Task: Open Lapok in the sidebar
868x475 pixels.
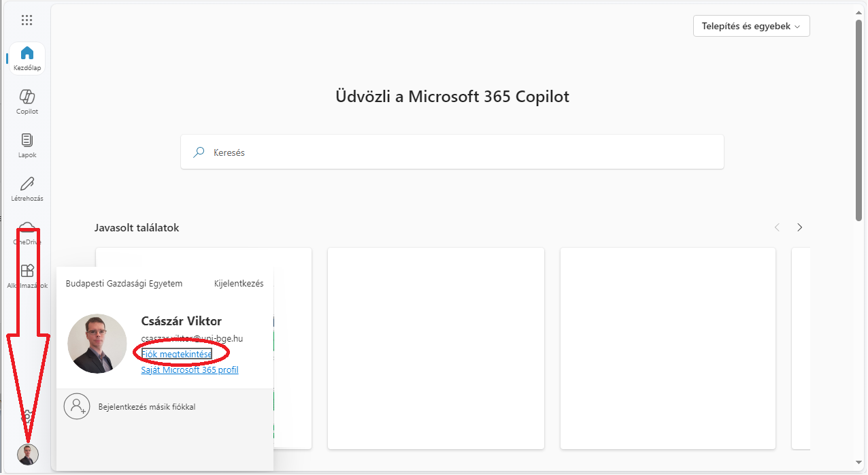Action: pyautogui.click(x=27, y=146)
